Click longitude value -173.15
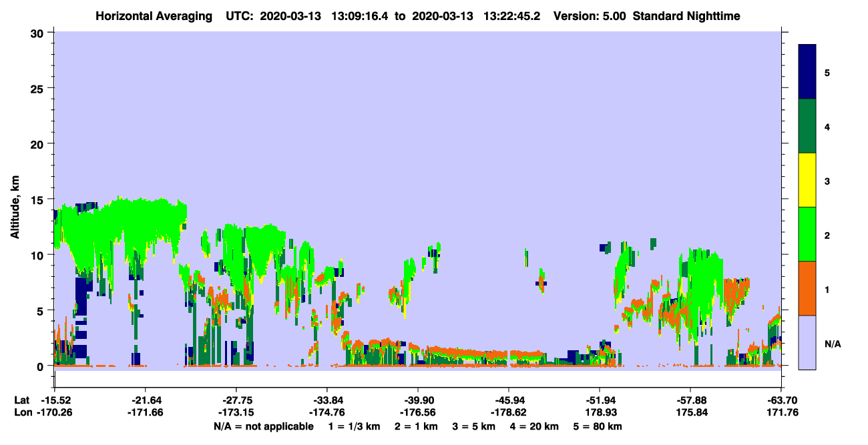Viewport: 868px width, 445px height. (236, 413)
